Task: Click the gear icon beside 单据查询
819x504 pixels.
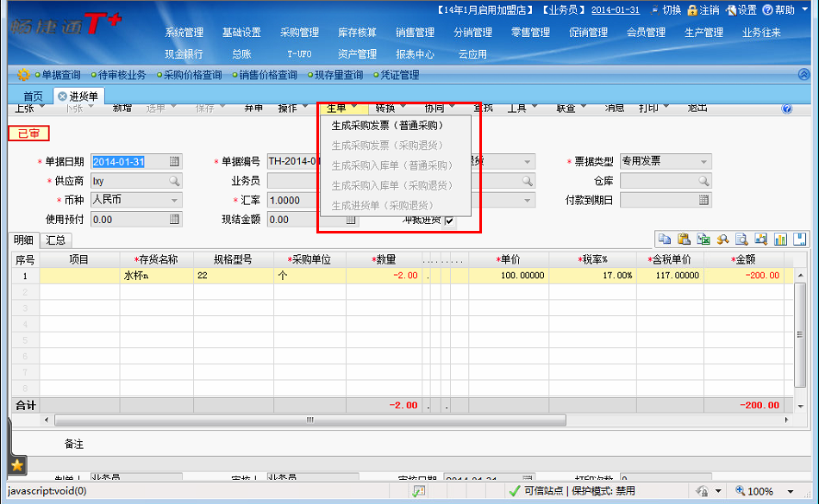Action: [23, 75]
